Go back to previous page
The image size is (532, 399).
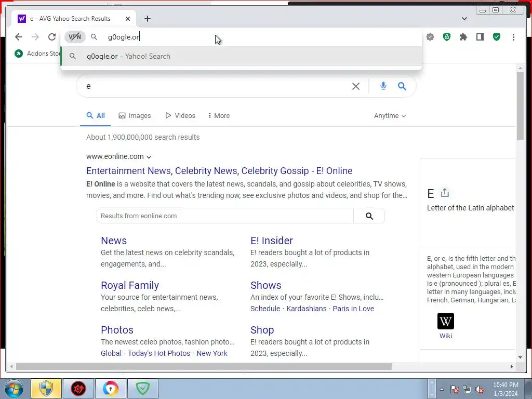19,37
